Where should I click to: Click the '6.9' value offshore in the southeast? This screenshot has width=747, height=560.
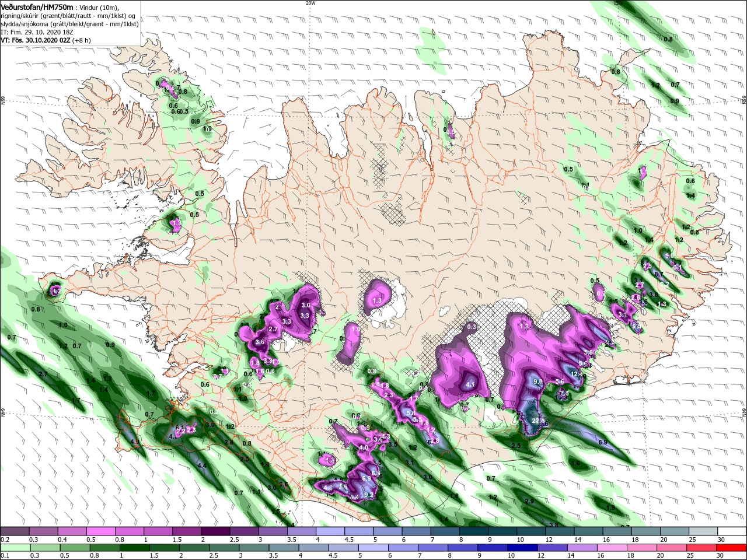click(603, 443)
